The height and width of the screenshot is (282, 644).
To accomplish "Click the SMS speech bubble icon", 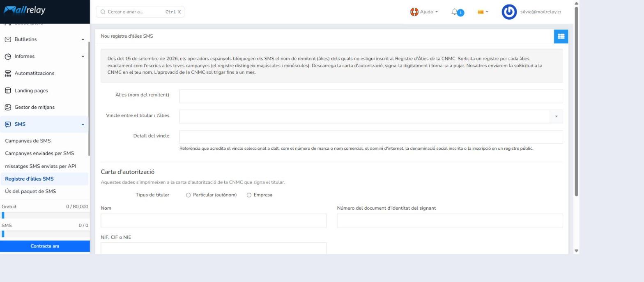I will [8, 124].
